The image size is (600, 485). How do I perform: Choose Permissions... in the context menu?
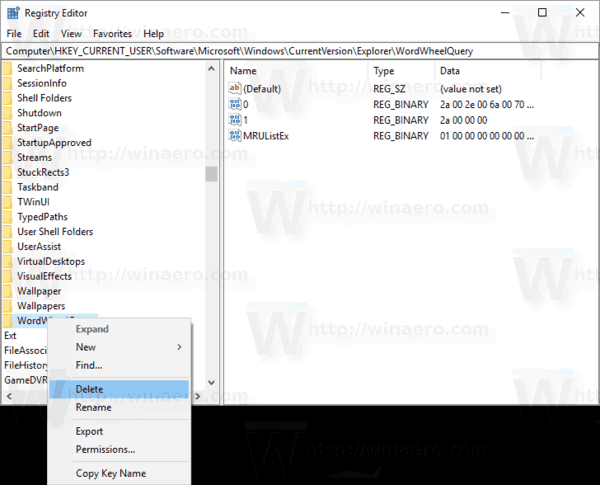coord(119,449)
